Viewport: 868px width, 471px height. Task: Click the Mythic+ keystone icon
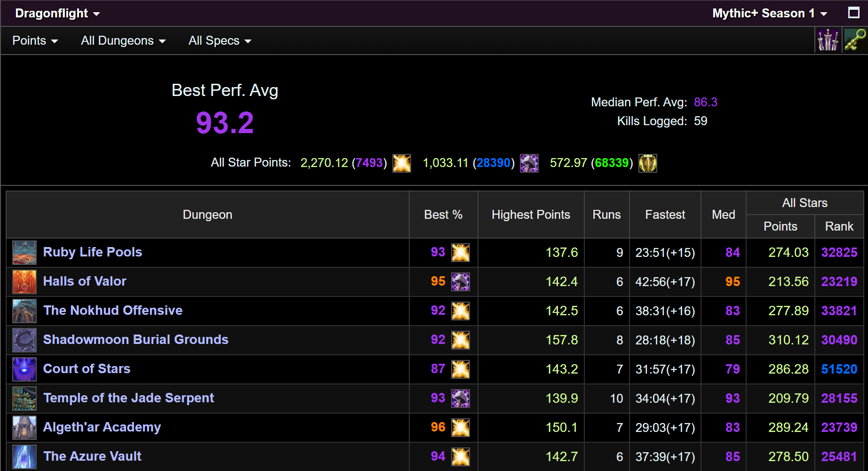point(855,40)
